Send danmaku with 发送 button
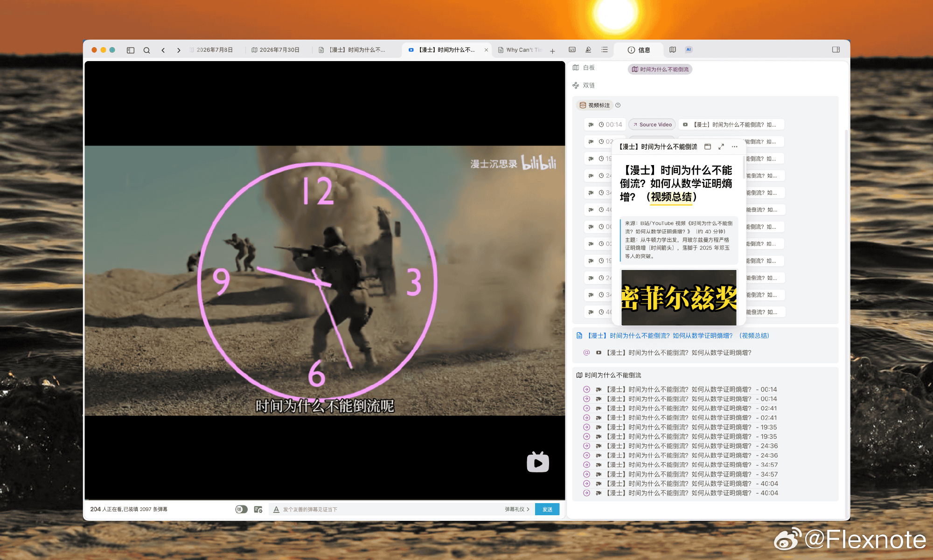933x560 pixels. (547, 509)
